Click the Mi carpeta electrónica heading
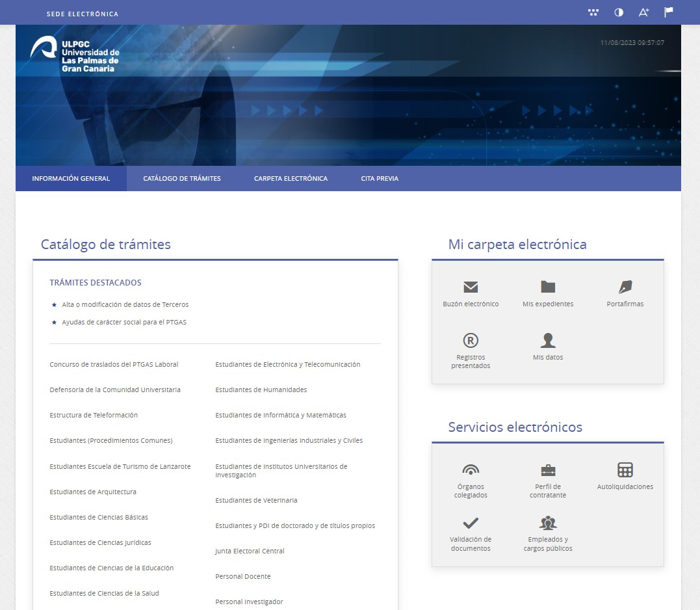Image resolution: width=700 pixels, height=610 pixels. coord(517,245)
